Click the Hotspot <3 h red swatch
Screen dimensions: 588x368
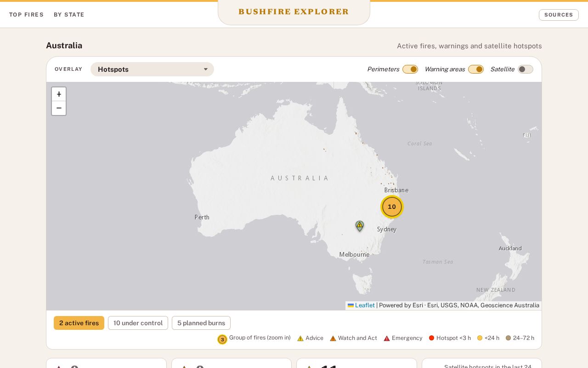431,338
